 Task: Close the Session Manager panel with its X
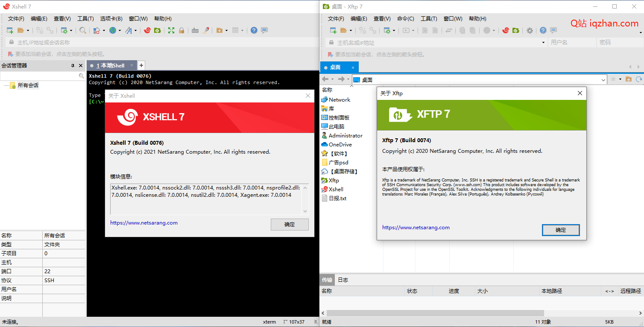click(x=81, y=66)
